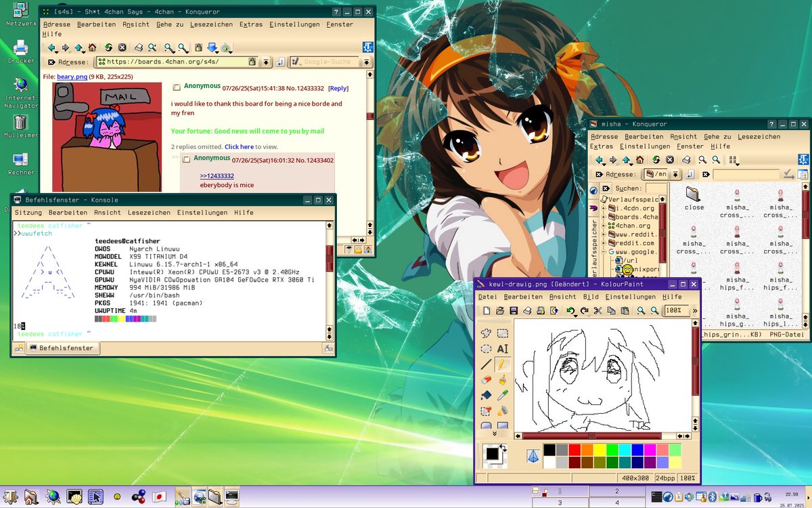Select the Color Picker eyedropper in KolourPaint
This screenshot has width=812, height=508.
(x=503, y=395)
